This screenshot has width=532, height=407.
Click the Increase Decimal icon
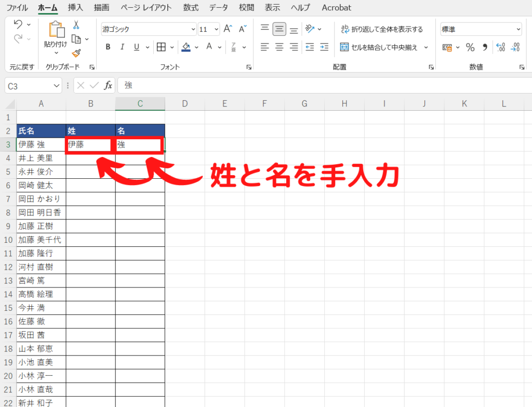click(x=500, y=47)
